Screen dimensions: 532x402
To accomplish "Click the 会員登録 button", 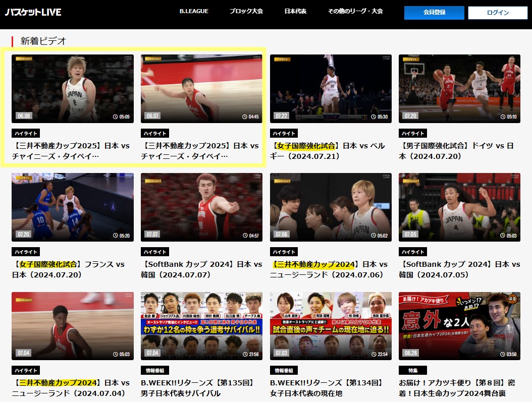I will point(434,13).
